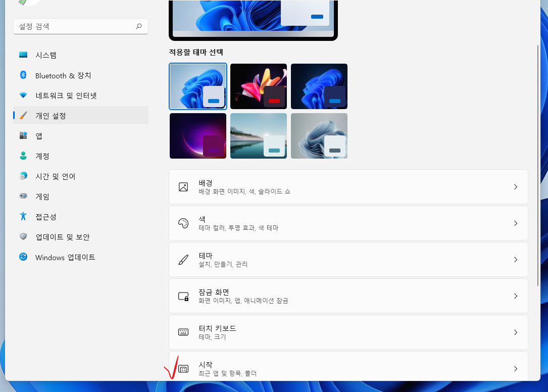The image size is (548, 392).
Task: Open the 시스템 settings category
Action: 81,55
